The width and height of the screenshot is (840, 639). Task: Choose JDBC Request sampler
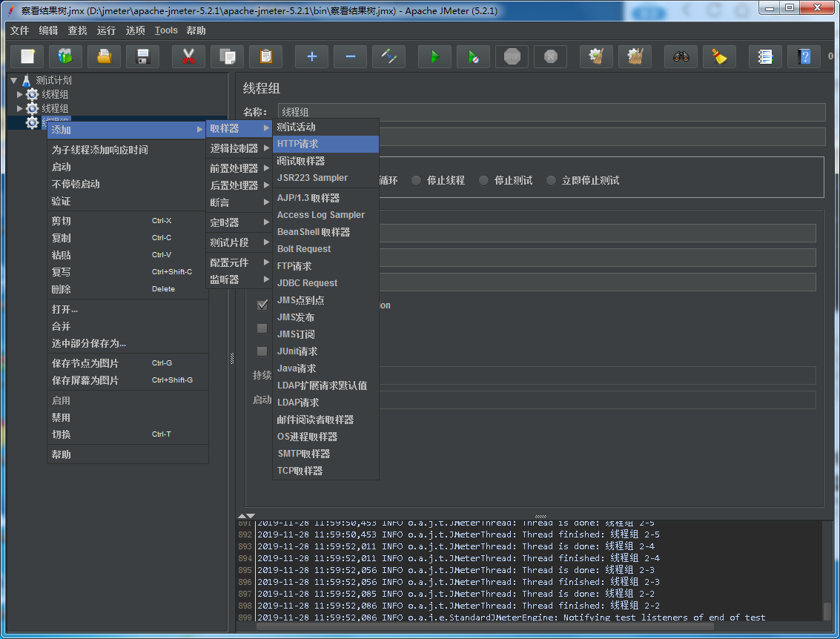(x=325, y=283)
